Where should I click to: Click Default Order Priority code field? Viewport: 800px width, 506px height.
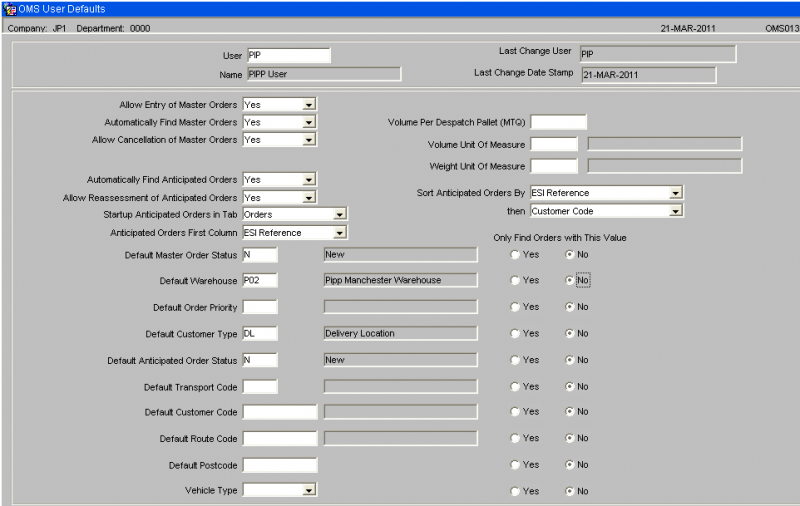pos(260,307)
